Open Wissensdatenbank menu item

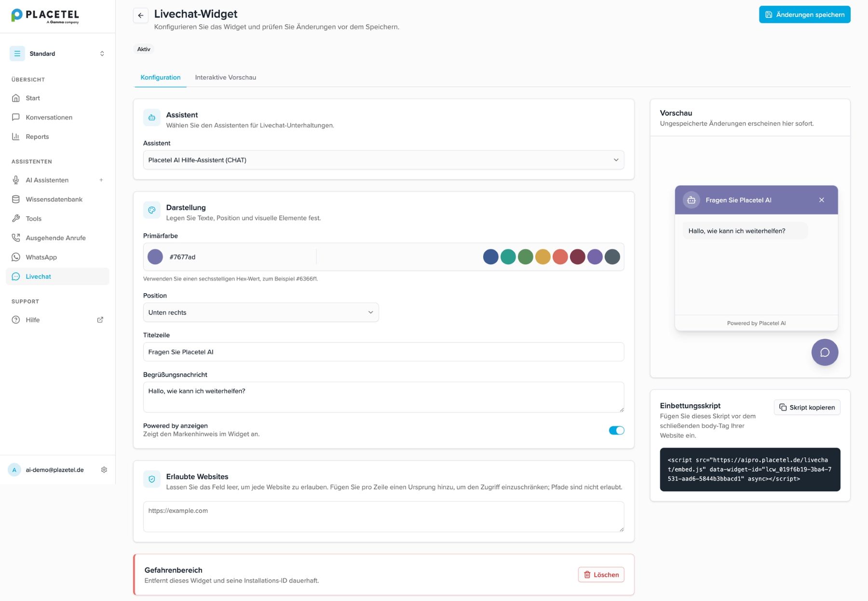(58, 199)
